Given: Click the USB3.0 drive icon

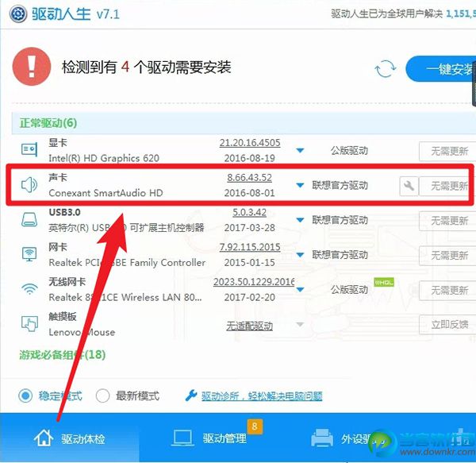Looking at the screenshot, I should [x=29, y=219].
